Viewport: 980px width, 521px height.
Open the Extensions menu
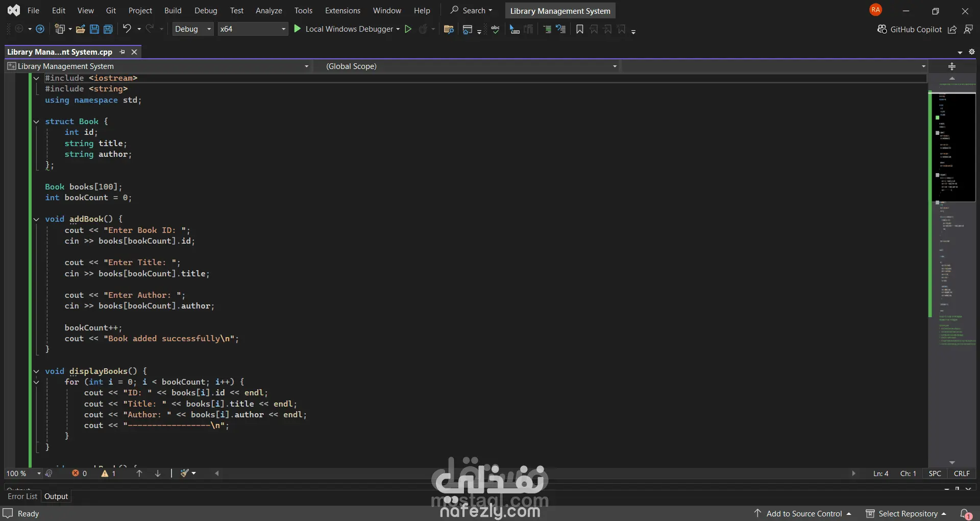point(342,11)
